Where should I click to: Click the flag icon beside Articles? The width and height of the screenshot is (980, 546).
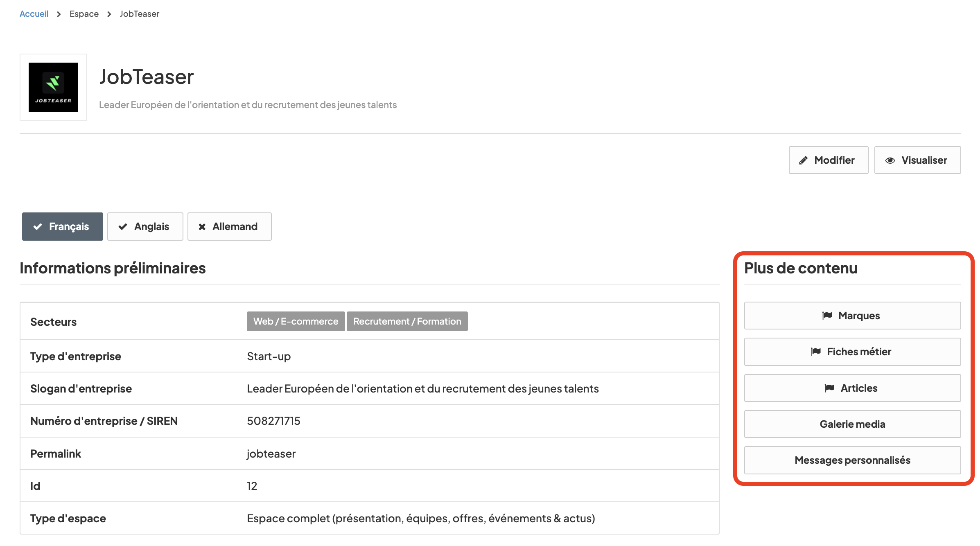[x=829, y=388]
